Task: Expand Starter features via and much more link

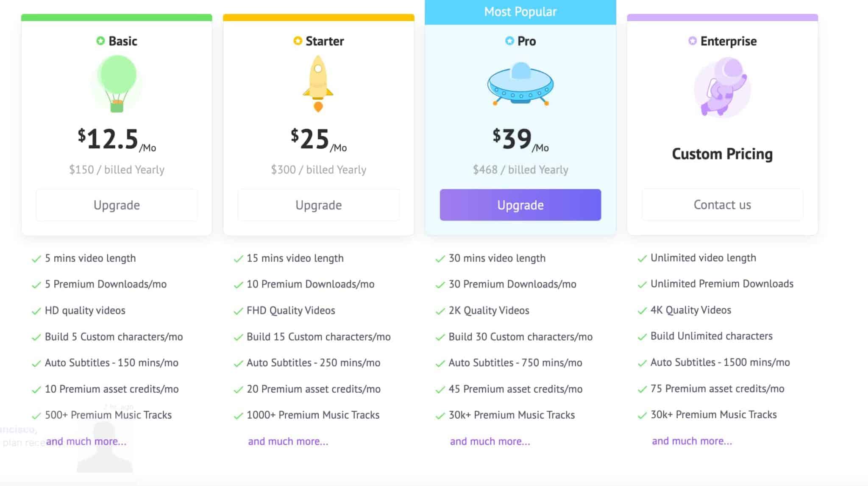Action: click(x=287, y=441)
